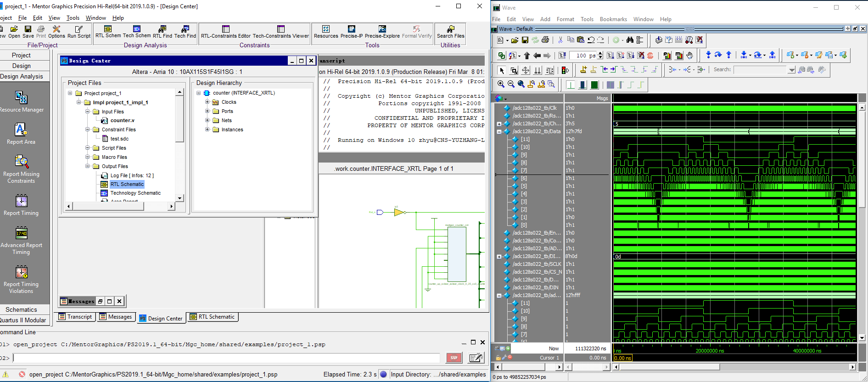This screenshot has width=868, height=382.
Task: Collapse the Input Files folder
Action: [x=88, y=112]
